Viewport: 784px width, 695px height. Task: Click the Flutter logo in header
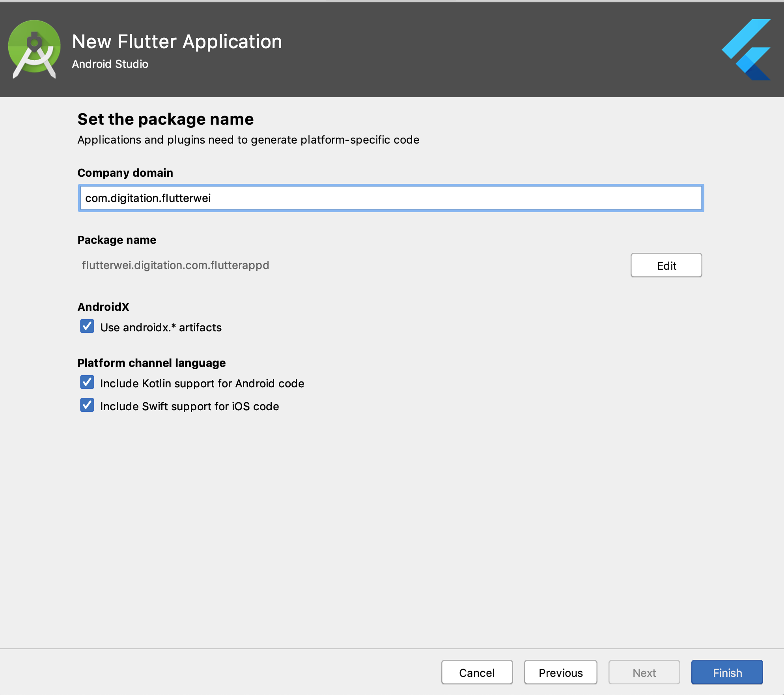coord(747,49)
